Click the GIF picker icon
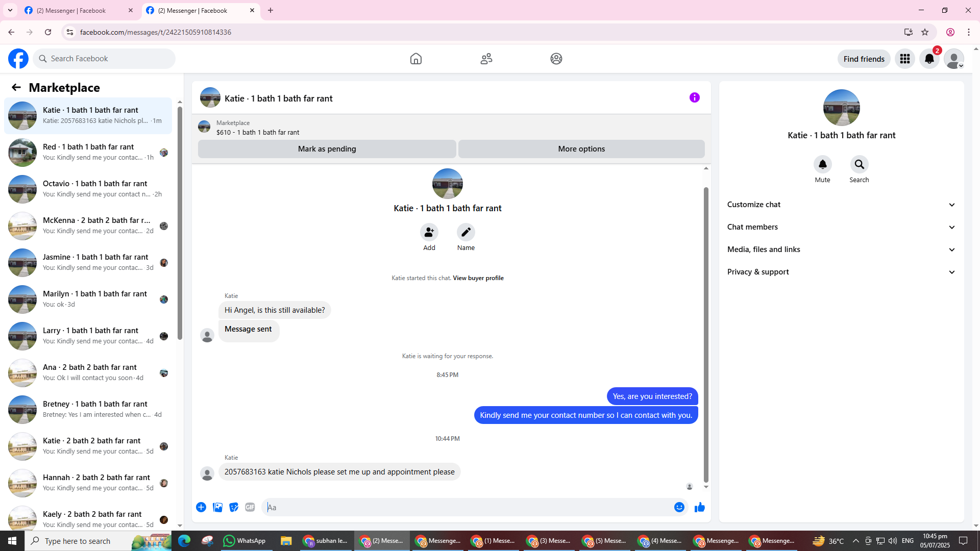This screenshot has width=980, height=551. [250, 507]
